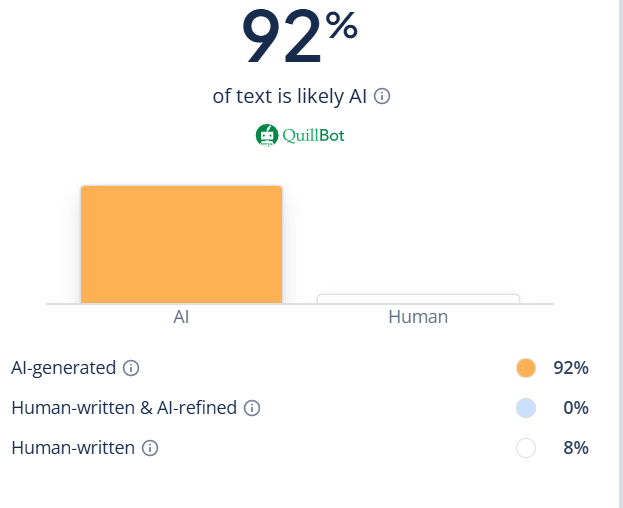Image resolution: width=623 pixels, height=508 pixels.
Task: Click the Human axis label under chart
Action: (x=418, y=317)
